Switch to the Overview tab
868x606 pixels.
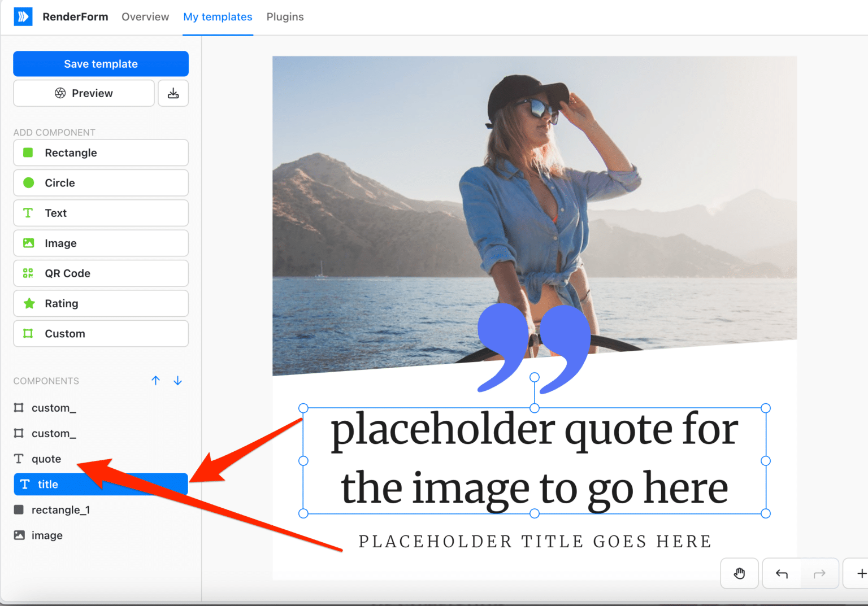coord(145,17)
